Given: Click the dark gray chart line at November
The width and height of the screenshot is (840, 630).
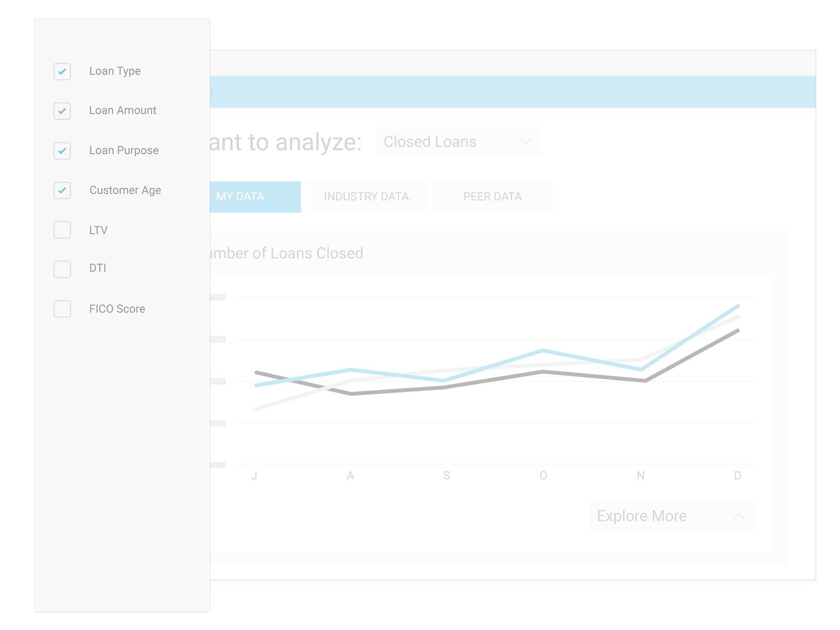Looking at the screenshot, I should click(x=645, y=380).
